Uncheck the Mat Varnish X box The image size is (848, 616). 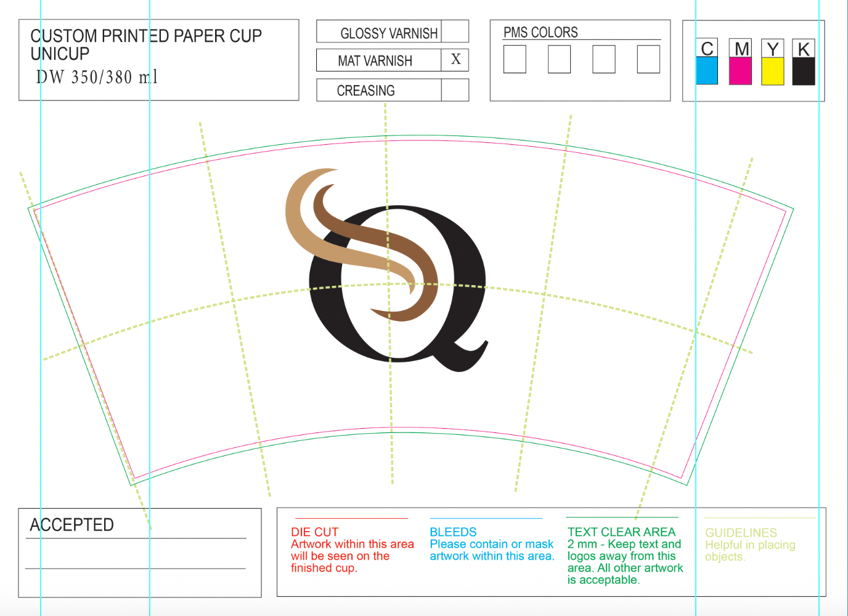coord(455,60)
